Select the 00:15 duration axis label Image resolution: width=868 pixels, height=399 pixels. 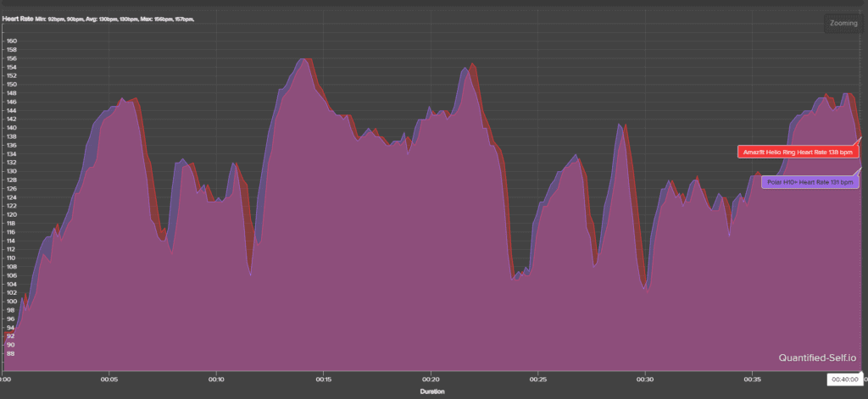point(324,380)
